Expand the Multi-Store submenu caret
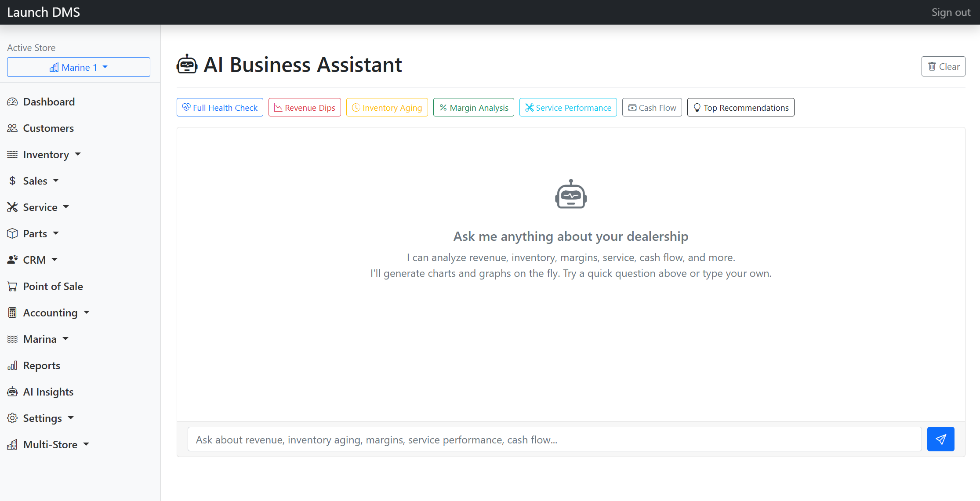Viewport: 980px width, 501px height. [x=86, y=445]
